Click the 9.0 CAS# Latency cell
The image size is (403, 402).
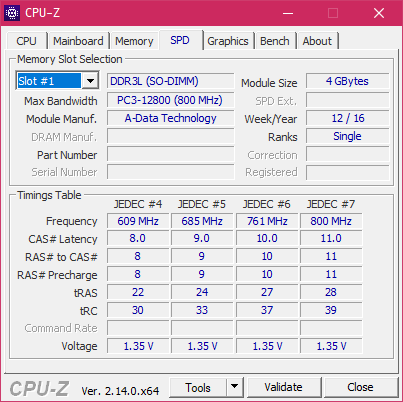click(x=202, y=239)
